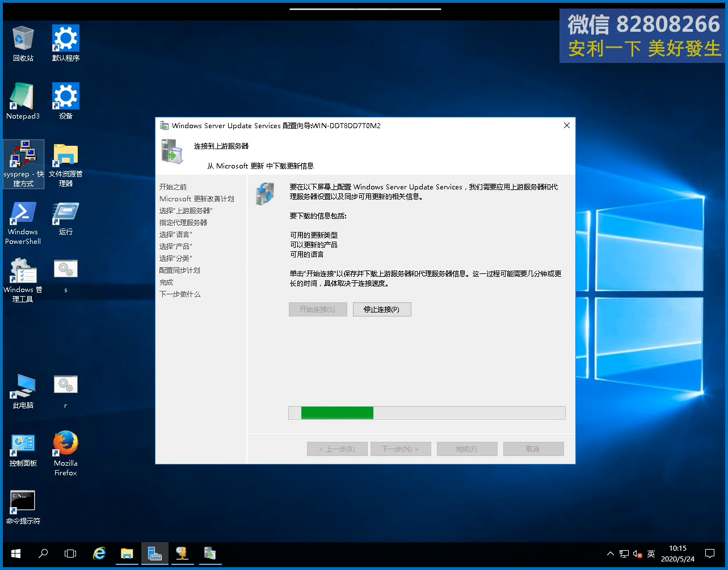Click the 连接到上游服务器 header title
728x570 pixels.
(221, 146)
